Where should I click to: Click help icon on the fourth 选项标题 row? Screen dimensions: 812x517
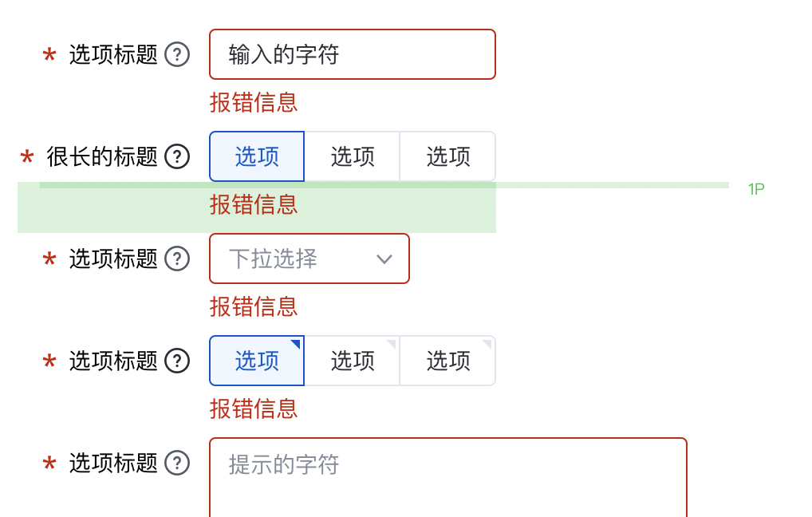(179, 361)
